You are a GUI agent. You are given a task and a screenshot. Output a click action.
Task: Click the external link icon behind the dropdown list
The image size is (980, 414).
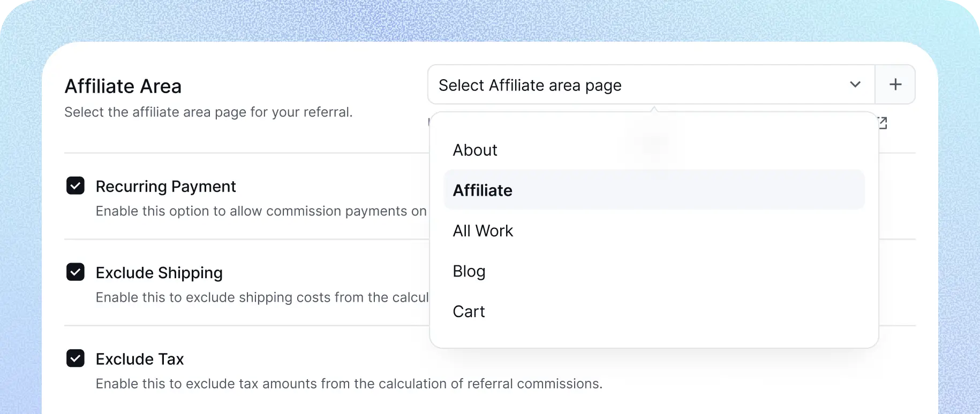[x=883, y=123]
